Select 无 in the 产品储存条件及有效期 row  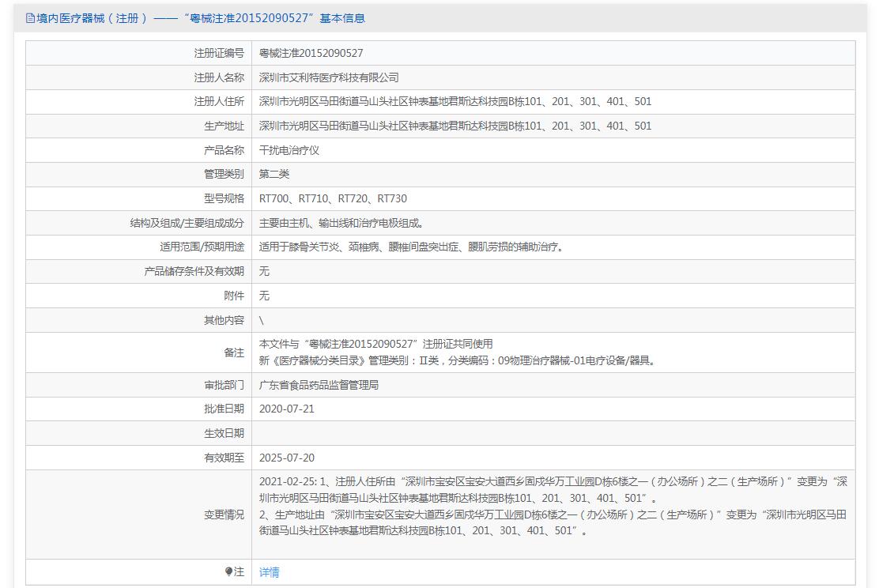click(x=264, y=271)
